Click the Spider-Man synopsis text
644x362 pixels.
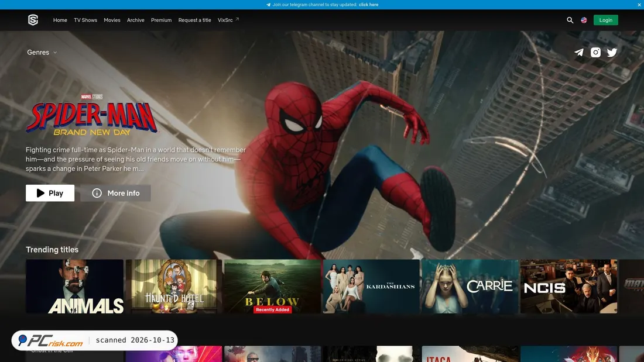136,159
